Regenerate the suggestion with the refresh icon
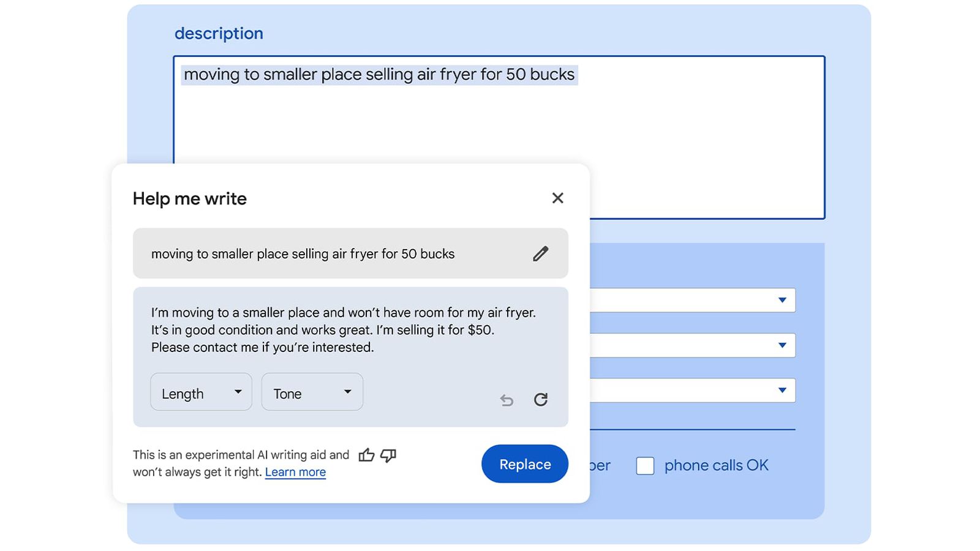The height and width of the screenshot is (551, 980). pos(540,400)
